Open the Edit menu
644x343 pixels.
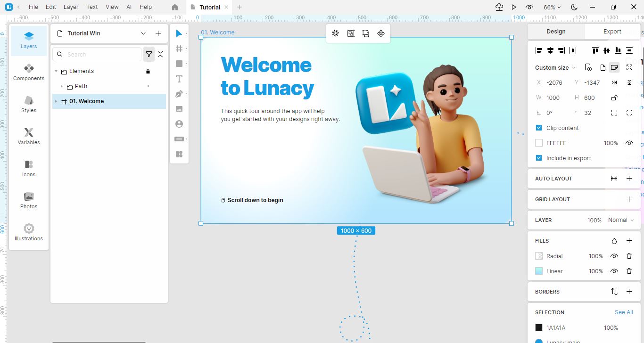[x=51, y=7]
